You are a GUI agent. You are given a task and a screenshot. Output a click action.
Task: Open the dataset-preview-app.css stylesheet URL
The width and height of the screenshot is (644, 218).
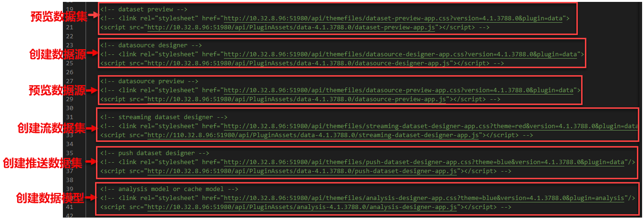click(393, 18)
